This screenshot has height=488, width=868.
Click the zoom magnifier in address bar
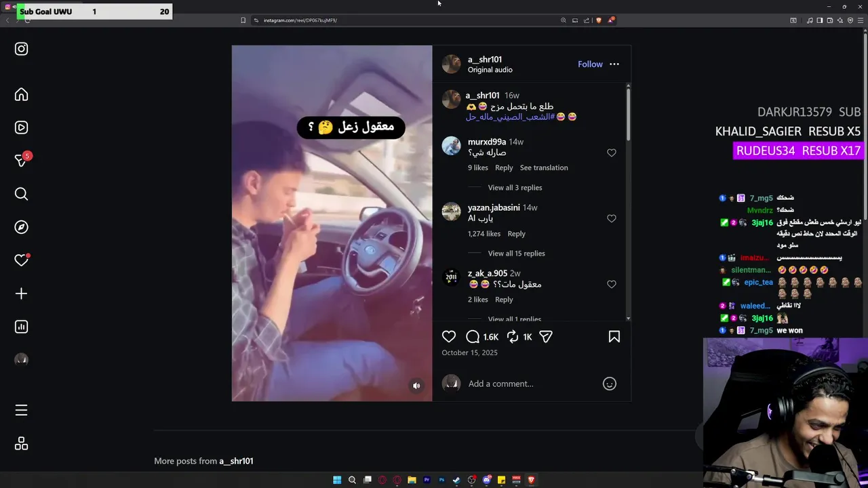pyautogui.click(x=563, y=20)
